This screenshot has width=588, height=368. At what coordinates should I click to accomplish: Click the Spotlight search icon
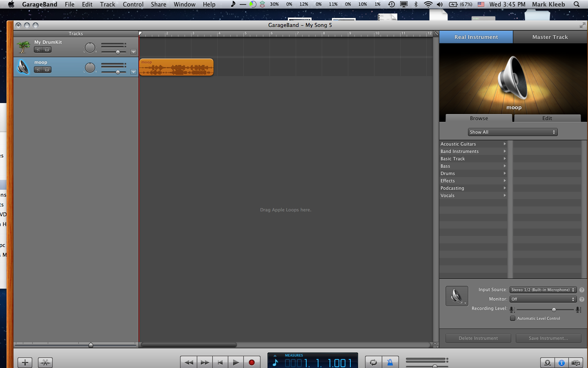pyautogui.click(x=577, y=4)
